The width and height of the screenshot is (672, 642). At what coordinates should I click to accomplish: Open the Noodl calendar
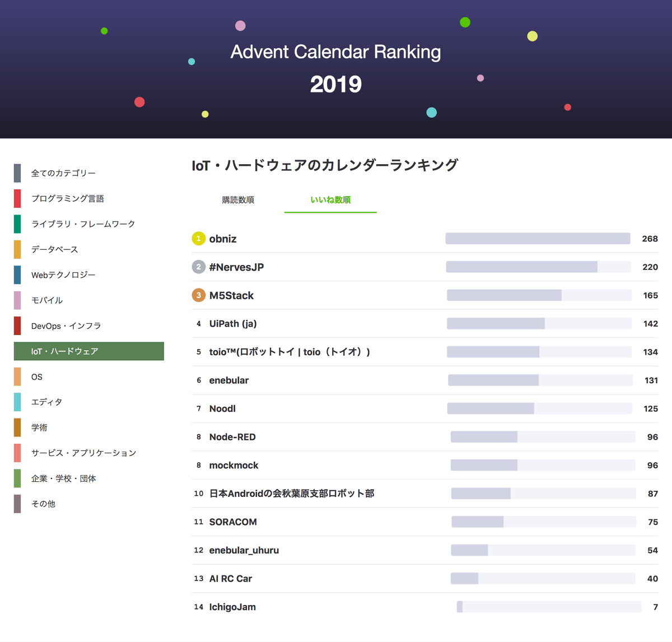222,409
